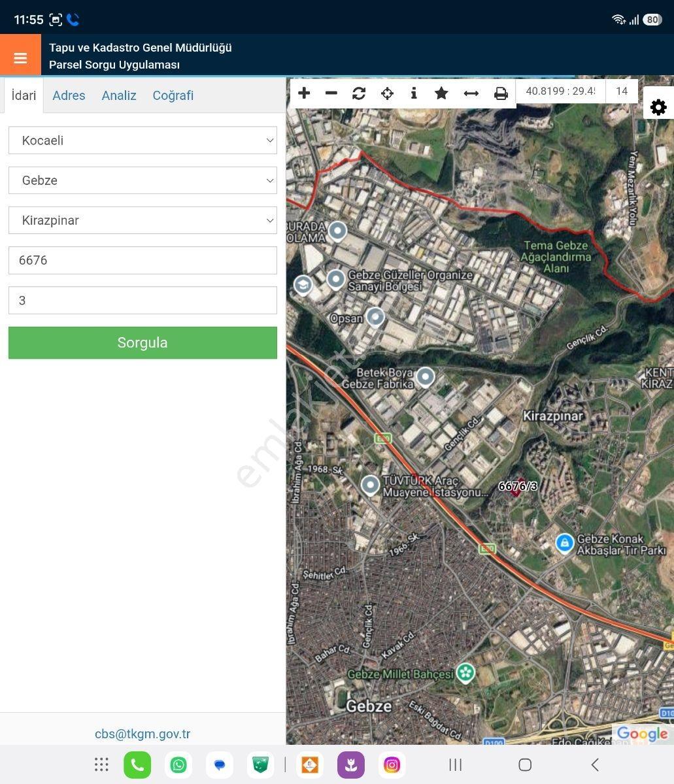The image size is (674, 784).
Task: Focus the block number field showing 6676
Action: 143,260
